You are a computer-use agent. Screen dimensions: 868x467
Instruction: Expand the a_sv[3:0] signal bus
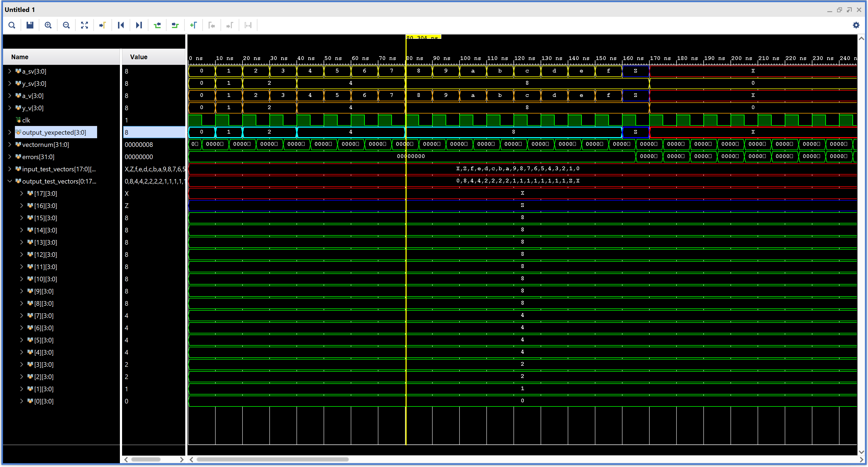coord(10,71)
